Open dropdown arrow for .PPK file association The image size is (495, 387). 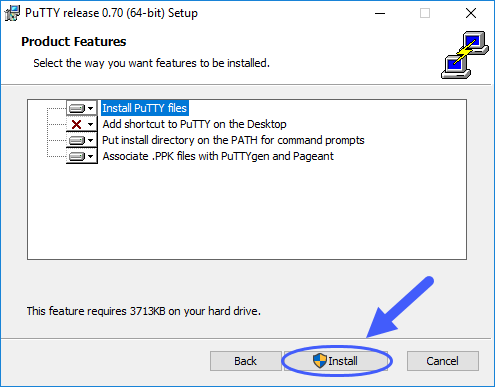point(90,156)
